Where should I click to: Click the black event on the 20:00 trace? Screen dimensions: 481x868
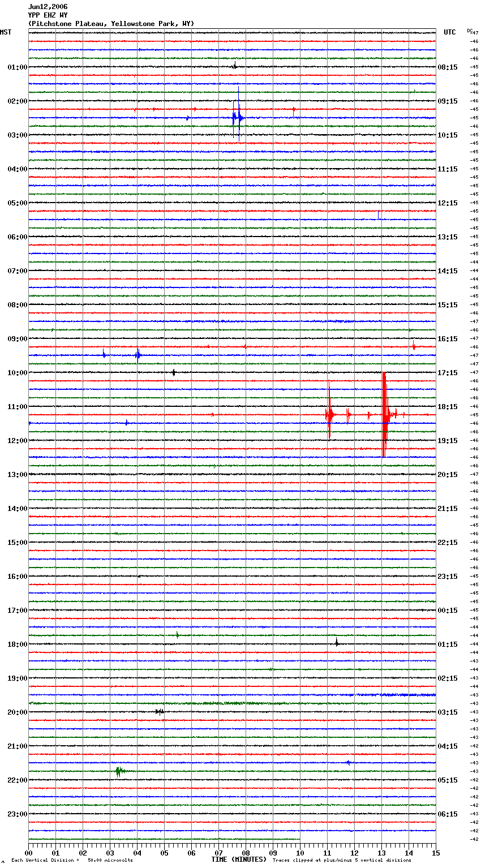pyautogui.click(x=160, y=712)
